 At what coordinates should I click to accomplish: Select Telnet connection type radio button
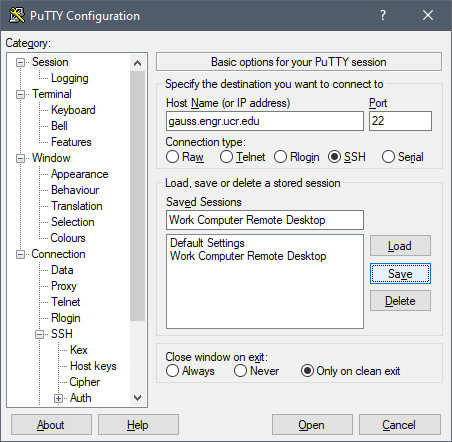(x=226, y=157)
